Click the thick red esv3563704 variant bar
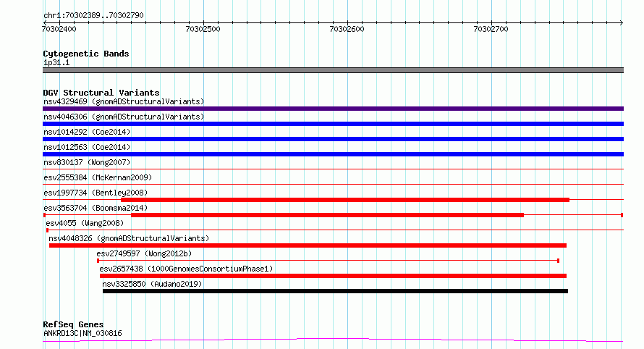This screenshot has width=644, height=349. coord(327,215)
